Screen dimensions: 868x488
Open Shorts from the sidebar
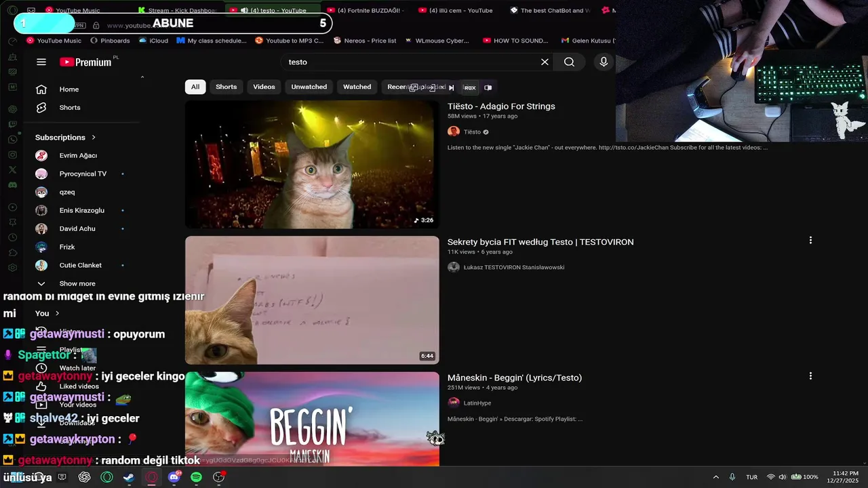coord(70,108)
